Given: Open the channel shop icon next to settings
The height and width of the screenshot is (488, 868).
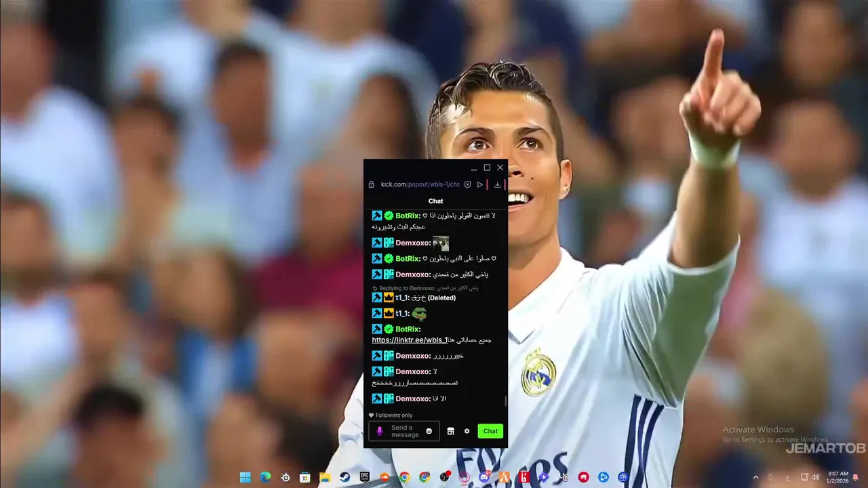Looking at the screenshot, I should pyautogui.click(x=450, y=431).
